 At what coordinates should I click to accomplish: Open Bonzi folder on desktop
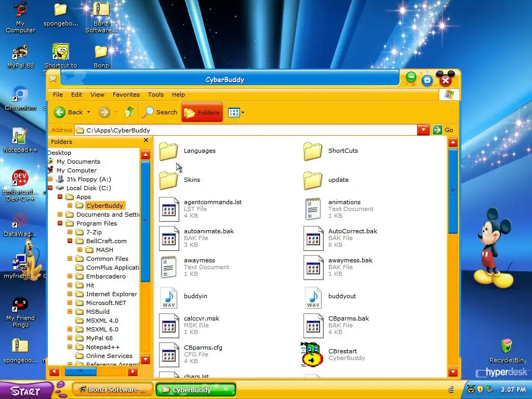coord(101,56)
